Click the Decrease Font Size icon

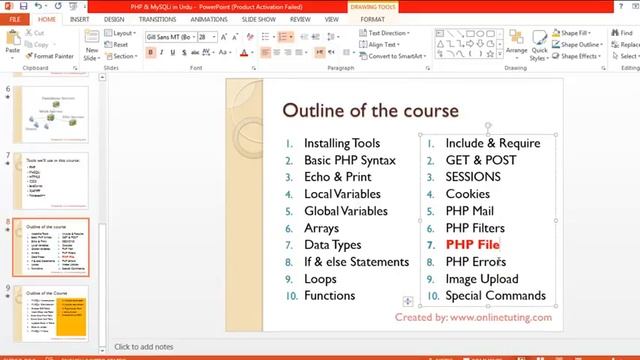235,37
